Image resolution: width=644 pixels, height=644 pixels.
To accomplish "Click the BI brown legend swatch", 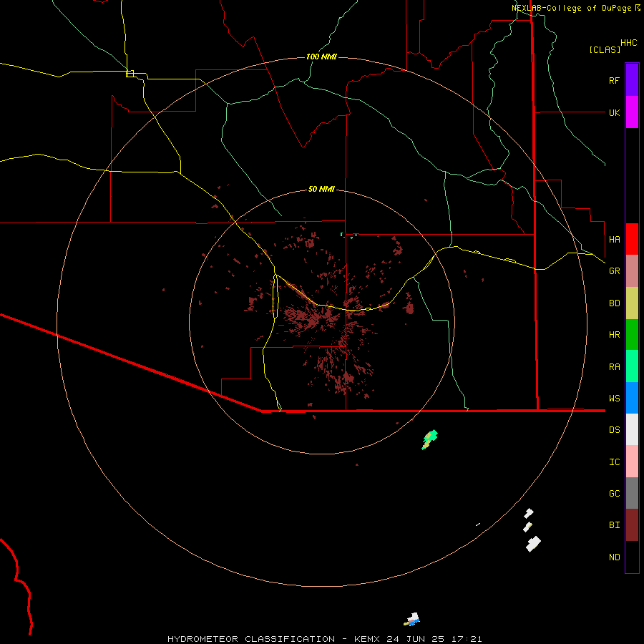I will 632,525.
